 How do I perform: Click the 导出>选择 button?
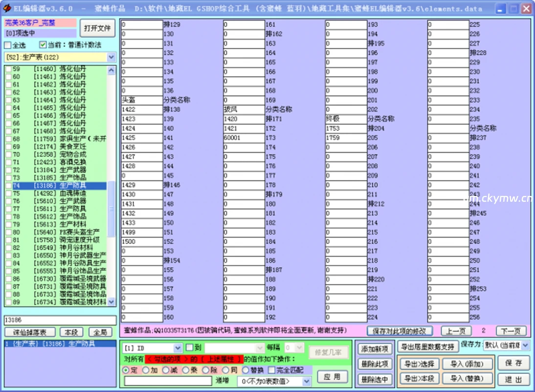[x=419, y=364]
